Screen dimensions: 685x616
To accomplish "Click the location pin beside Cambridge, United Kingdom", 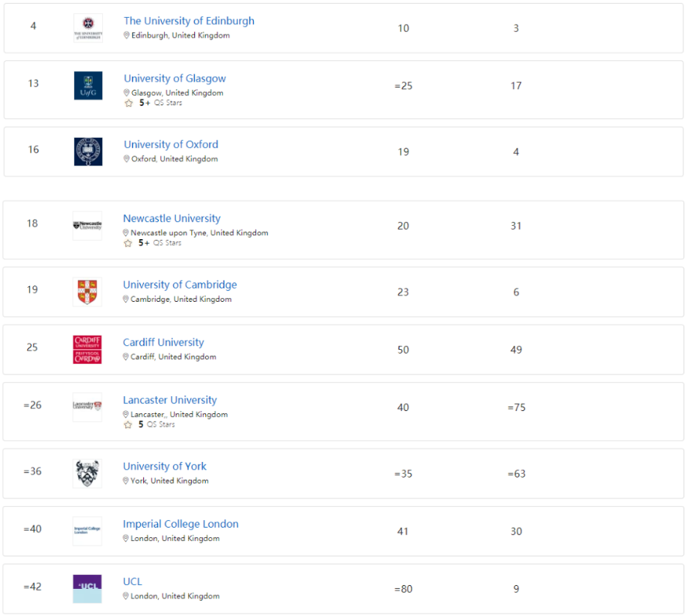I will point(125,299).
